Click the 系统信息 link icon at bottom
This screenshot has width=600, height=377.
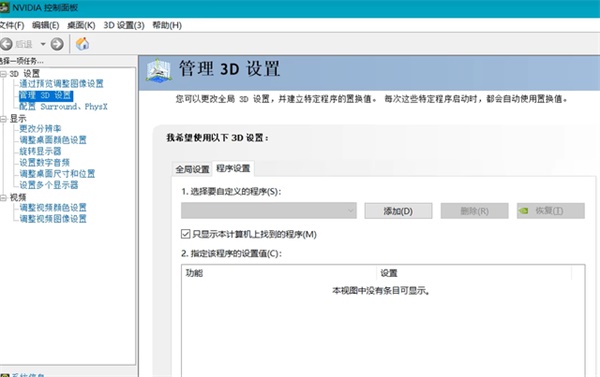[5, 375]
